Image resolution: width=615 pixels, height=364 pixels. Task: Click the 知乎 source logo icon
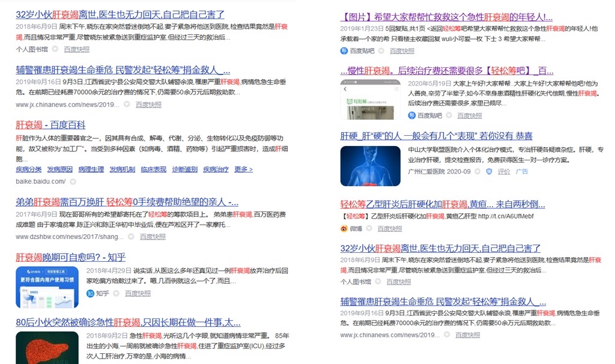[x=90, y=293]
